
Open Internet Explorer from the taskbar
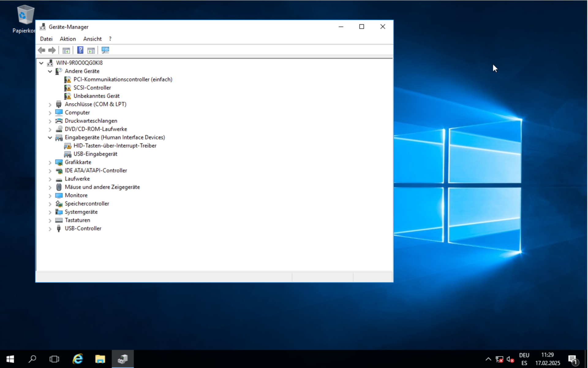78,359
